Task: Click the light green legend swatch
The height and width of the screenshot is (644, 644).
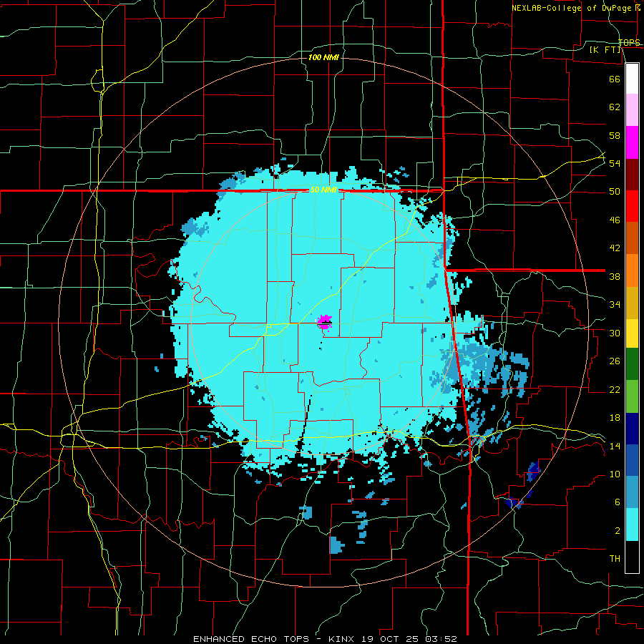Action: coord(632,396)
